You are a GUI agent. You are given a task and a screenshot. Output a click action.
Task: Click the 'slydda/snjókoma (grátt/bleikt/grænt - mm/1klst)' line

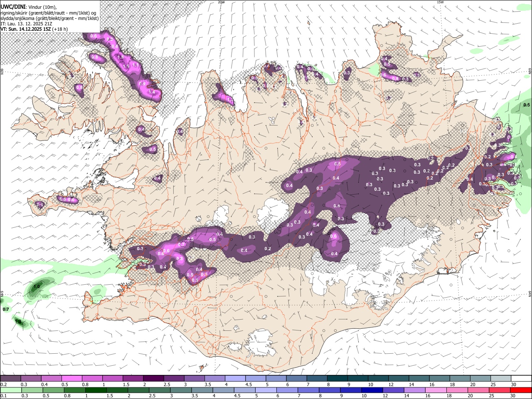[49, 18]
